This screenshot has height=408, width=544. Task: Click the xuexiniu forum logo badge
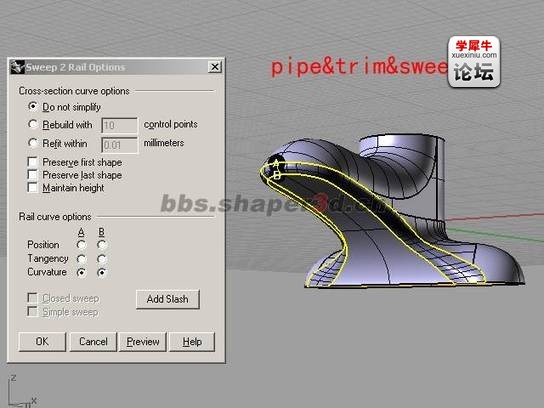(x=474, y=62)
